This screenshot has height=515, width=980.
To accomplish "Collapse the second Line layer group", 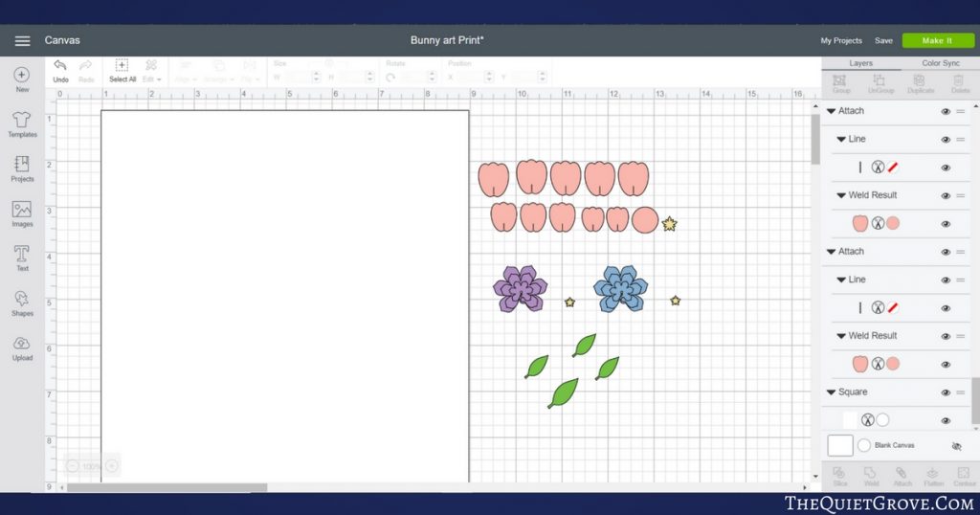I will tap(841, 280).
